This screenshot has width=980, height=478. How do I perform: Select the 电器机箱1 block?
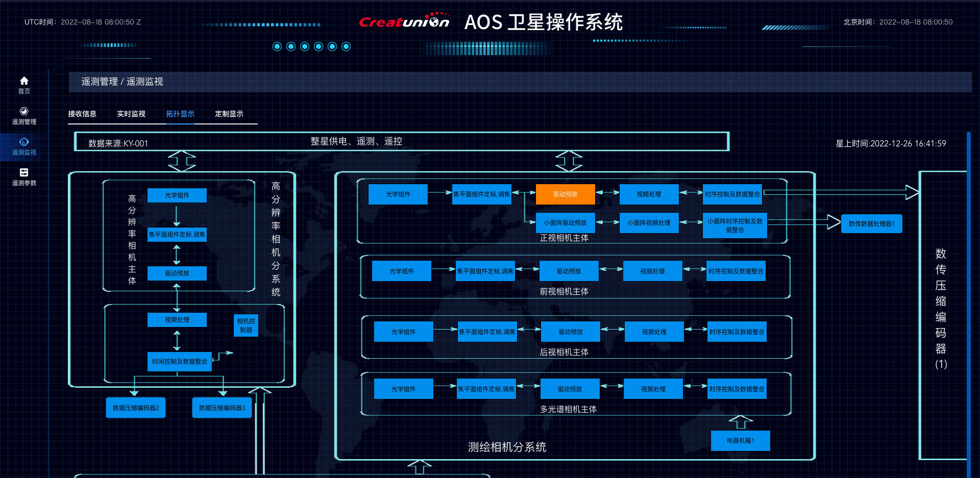tap(740, 441)
